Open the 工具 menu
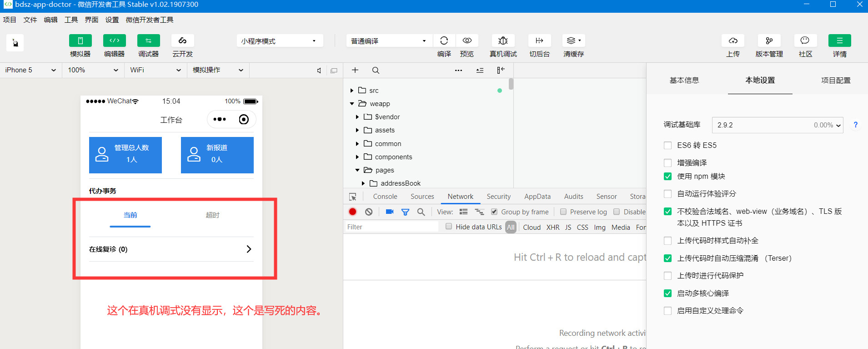Screen dimensions: 868x349 click(71, 20)
